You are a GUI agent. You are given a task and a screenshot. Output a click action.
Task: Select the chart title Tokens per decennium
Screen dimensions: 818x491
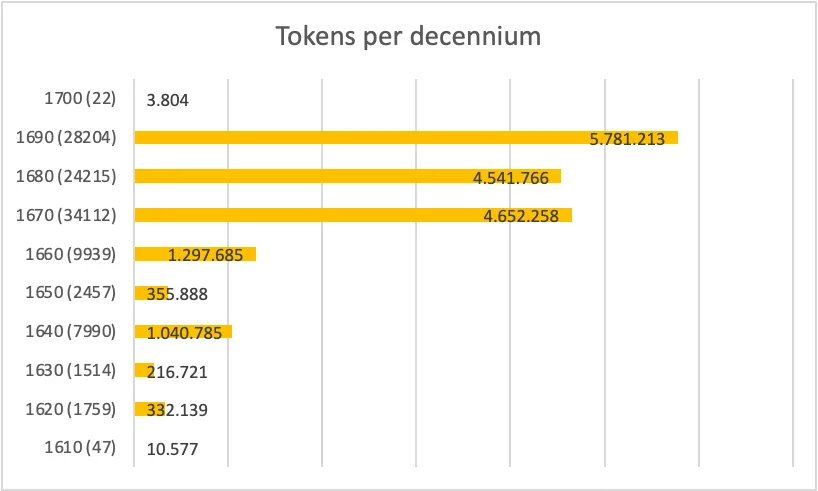point(408,39)
